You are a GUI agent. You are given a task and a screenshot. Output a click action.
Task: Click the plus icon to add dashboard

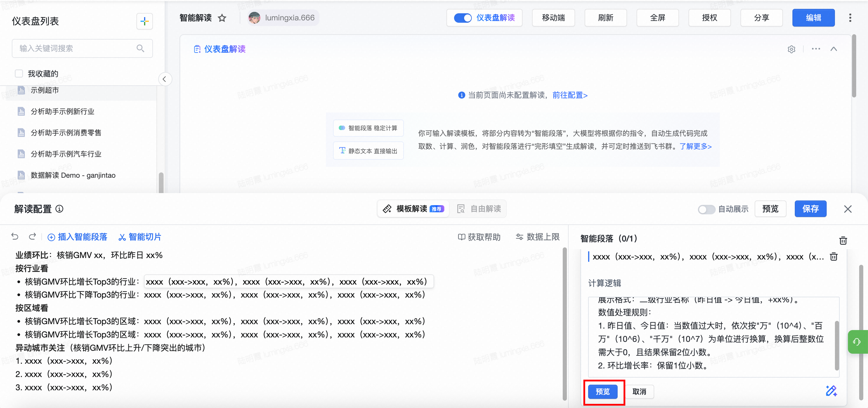[145, 22]
